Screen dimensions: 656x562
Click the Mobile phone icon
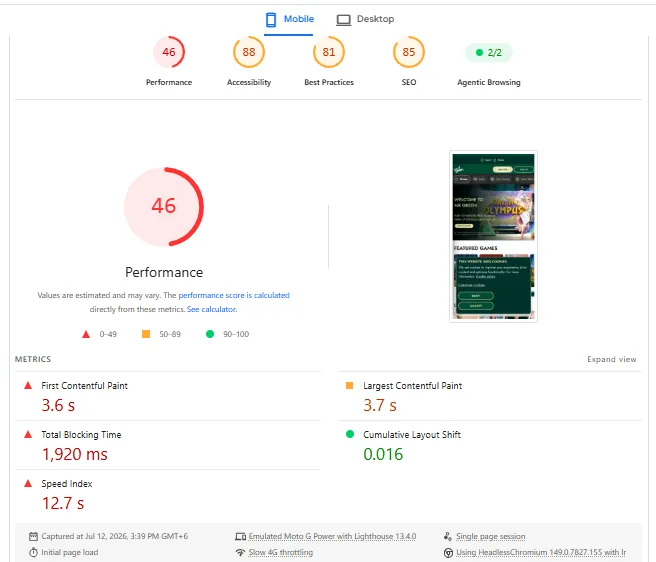(271, 19)
